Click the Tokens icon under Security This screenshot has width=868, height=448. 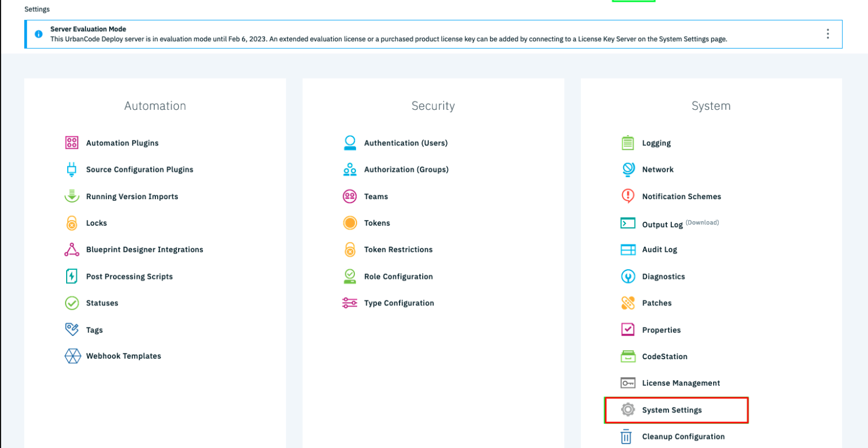tap(350, 223)
